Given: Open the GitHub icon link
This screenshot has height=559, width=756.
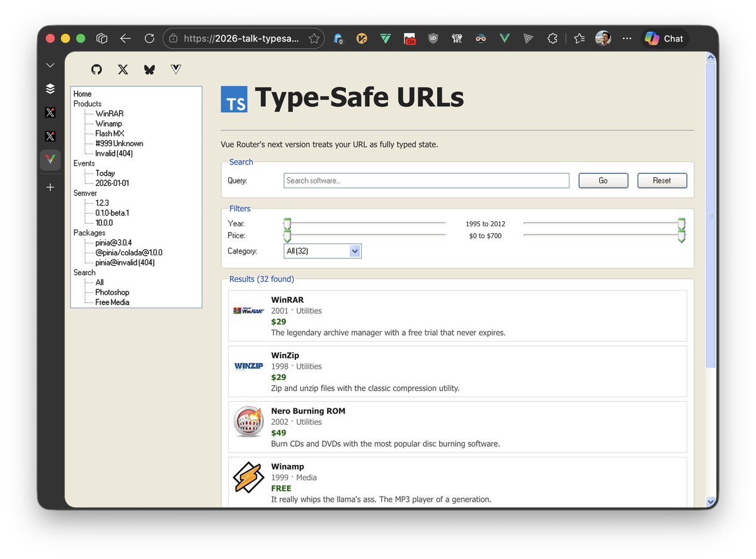Looking at the screenshot, I should pos(96,69).
